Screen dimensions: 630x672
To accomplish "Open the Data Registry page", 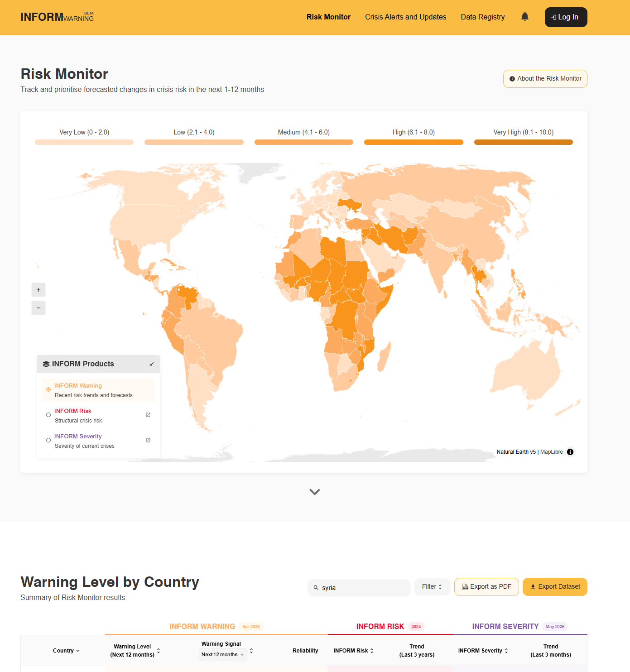I will coord(483,17).
